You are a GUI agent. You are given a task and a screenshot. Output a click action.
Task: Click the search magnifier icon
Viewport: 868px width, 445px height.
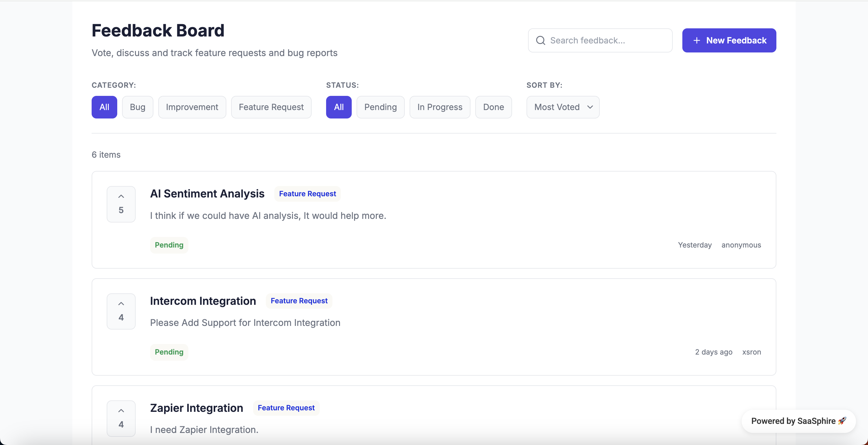(x=540, y=40)
